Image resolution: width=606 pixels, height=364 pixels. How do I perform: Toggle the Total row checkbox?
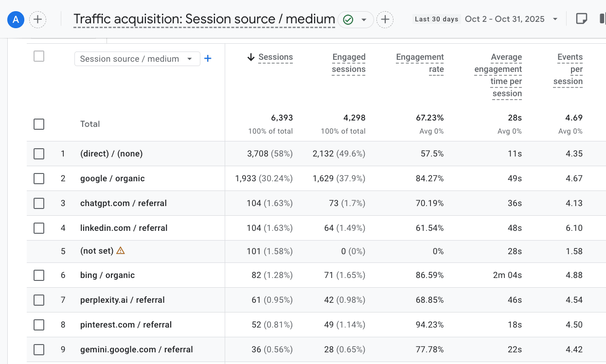(x=39, y=124)
